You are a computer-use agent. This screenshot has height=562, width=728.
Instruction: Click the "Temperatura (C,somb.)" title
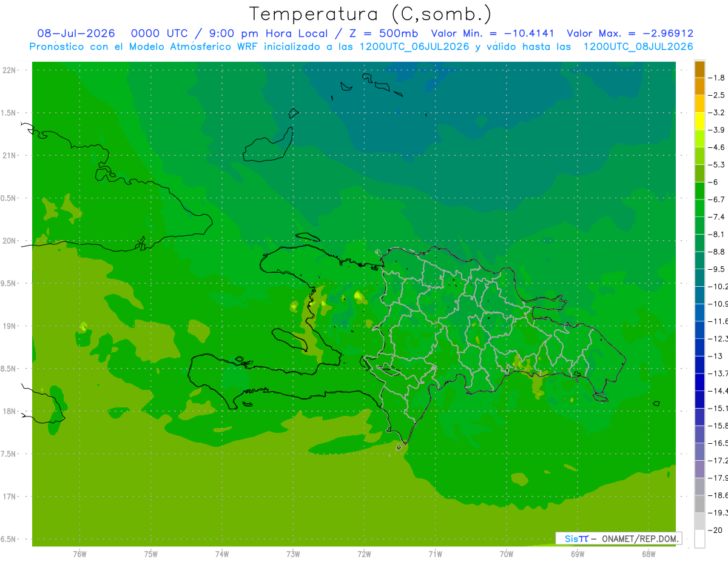tap(370, 15)
